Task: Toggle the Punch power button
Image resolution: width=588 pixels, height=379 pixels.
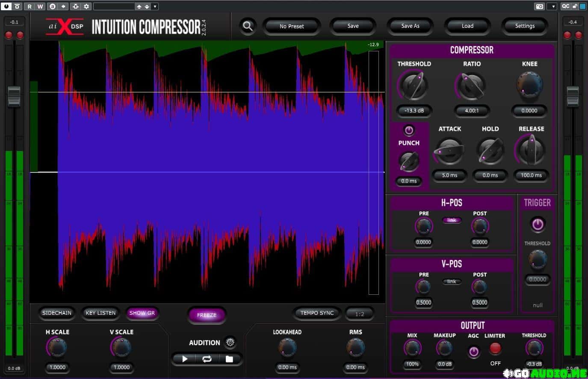Action: [x=409, y=130]
